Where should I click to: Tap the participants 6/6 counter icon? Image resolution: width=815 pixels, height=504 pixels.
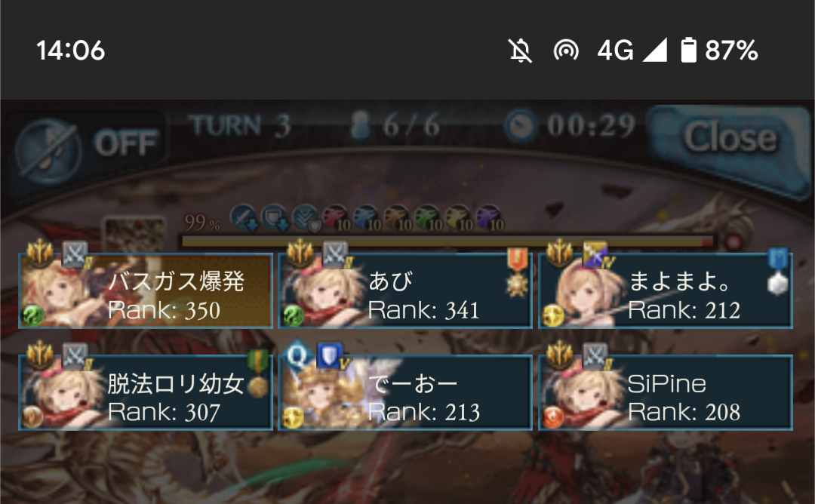point(360,126)
